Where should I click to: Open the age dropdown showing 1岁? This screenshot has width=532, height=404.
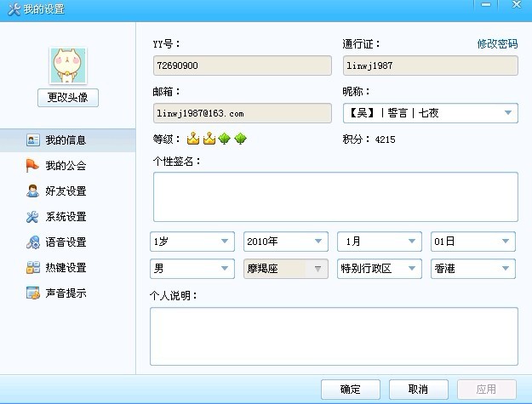tap(192, 242)
